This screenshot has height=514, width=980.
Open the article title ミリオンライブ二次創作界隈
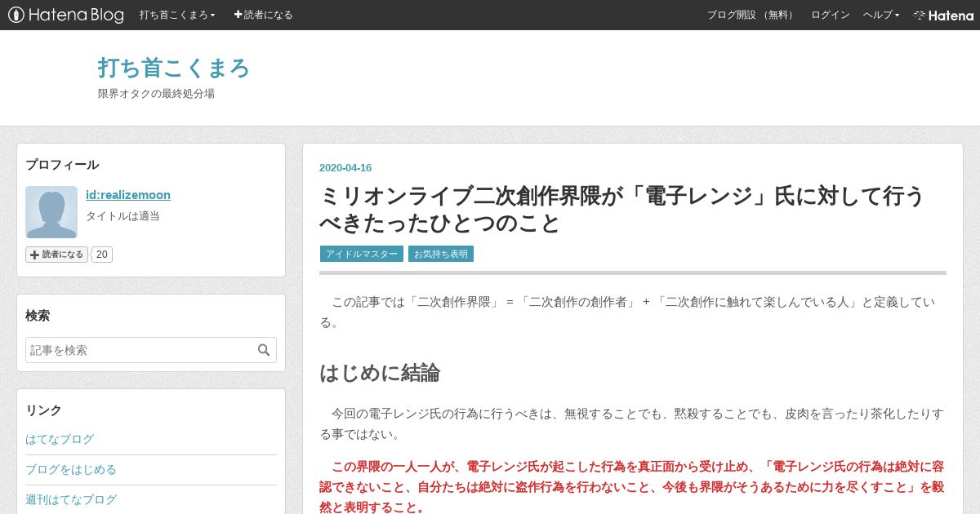pyautogui.click(x=621, y=210)
